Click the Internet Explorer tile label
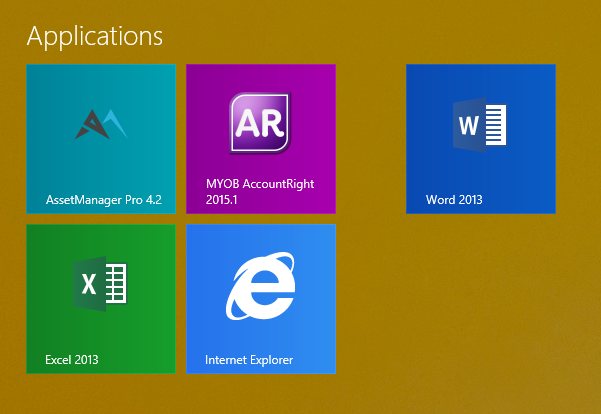The image size is (601, 414). pos(249,360)
